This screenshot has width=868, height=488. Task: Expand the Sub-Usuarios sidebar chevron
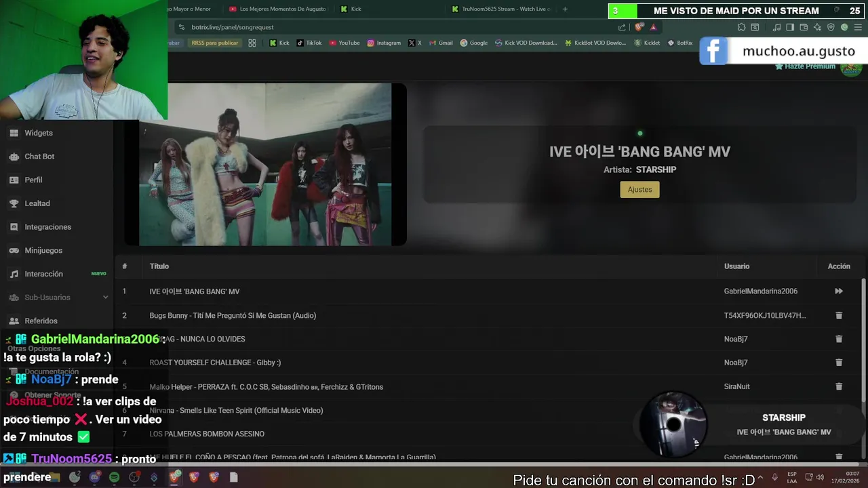coord(105,298)
